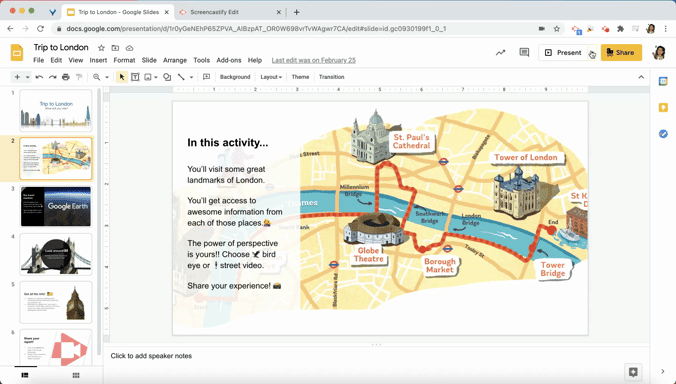Select slide 5 thumbnail with Big Ben
This screenshot has height=384, width=676.
click(56, 302)
